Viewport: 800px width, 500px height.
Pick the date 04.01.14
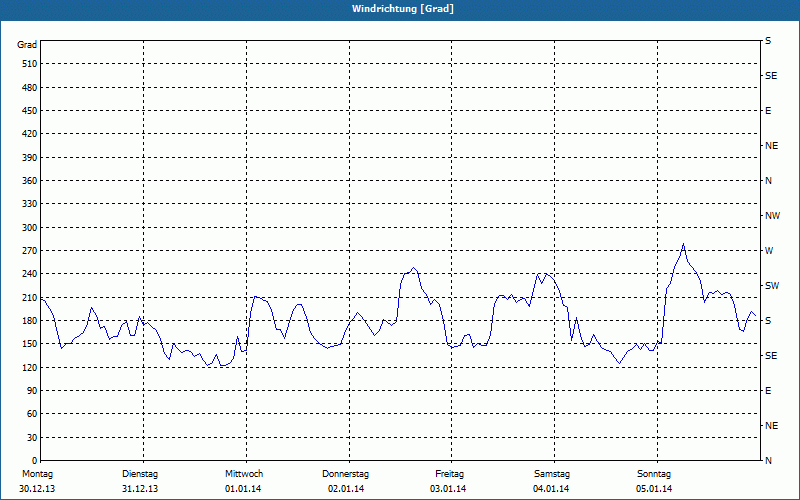pyautogui.click(x=551, y=489)
